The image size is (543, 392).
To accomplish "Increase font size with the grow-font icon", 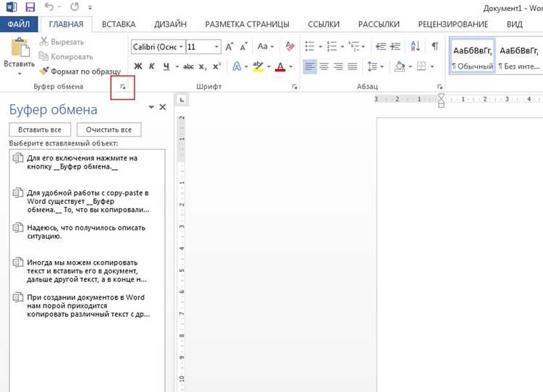I will pos(230,47).
